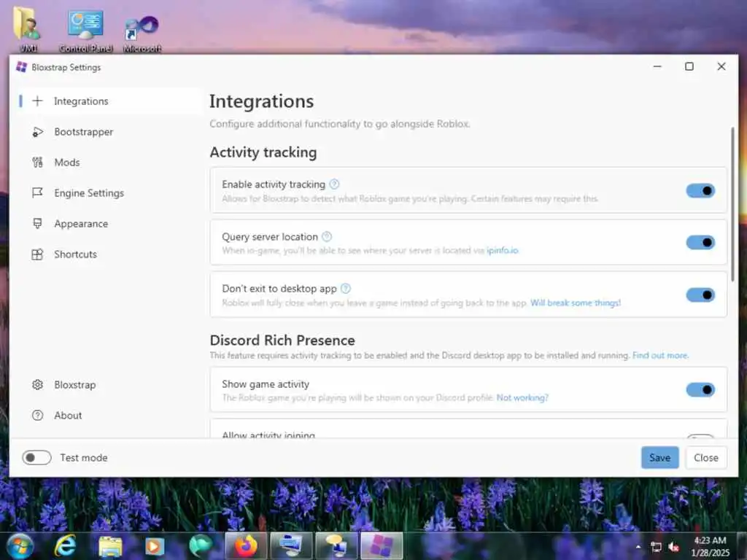
Task: Open the Control Panel desktop icon
Action: pos(86,31)
